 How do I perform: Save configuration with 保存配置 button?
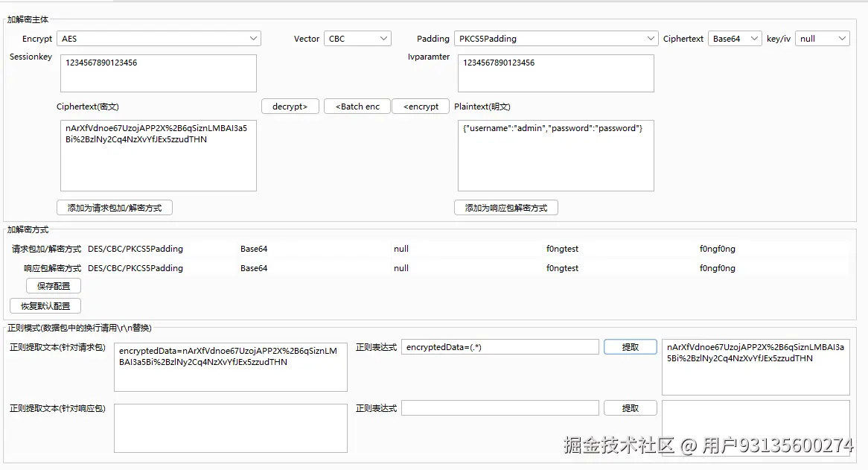pyautogui.click(x=54, y=286)
